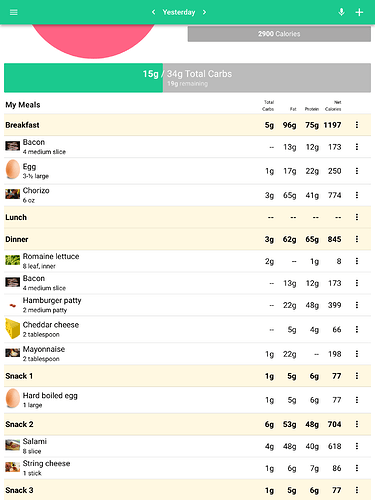Go to next day with right chevron

(x=204, y=12)
